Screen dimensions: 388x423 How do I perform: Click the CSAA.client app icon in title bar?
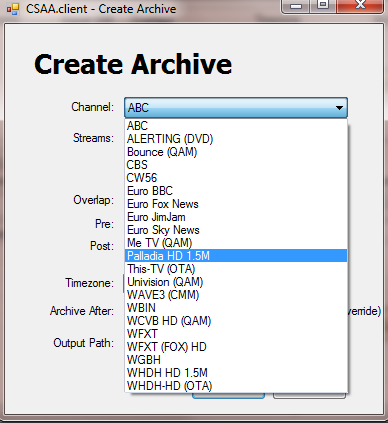point(13,9)
